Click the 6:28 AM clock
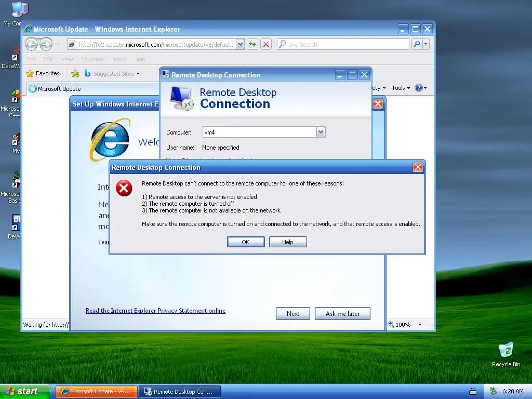The width and height of the screenshot is (532, 399). [513, 391]
